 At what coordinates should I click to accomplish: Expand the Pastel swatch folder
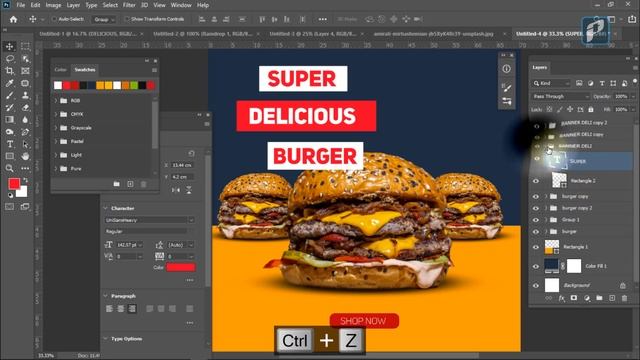tap(56, 141)
